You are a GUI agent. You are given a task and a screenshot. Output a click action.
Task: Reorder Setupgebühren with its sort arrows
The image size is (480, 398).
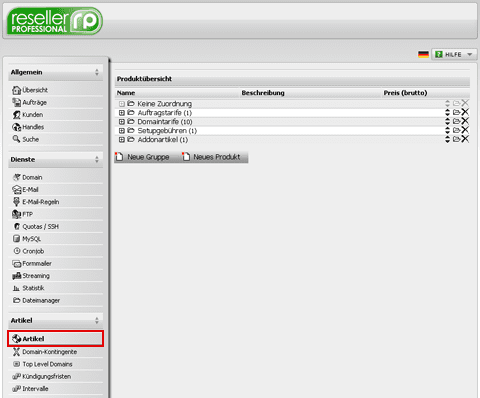click(447, 130)
